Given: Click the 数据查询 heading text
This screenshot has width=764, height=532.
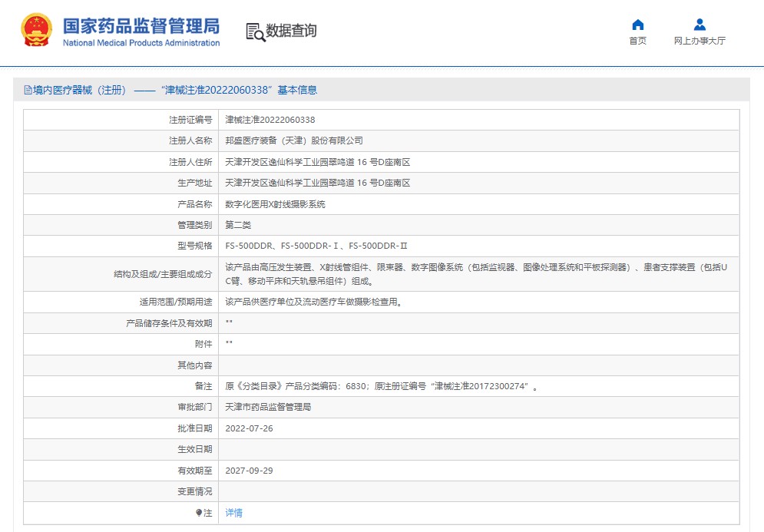Looking at the screenshot, I should click(x=291, y=31).
